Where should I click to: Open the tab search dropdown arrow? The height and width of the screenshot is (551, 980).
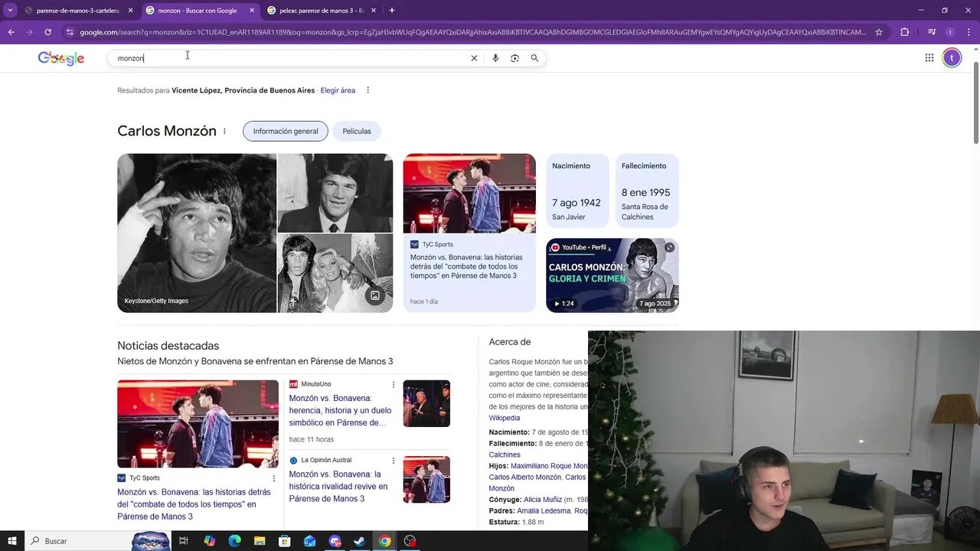(10, 11)
